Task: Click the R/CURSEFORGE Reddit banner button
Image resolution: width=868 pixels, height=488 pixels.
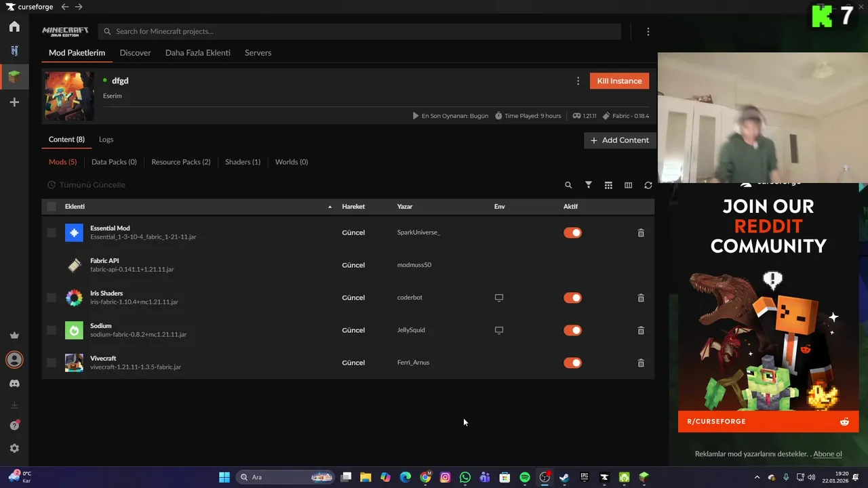Action: pos(768,422)
